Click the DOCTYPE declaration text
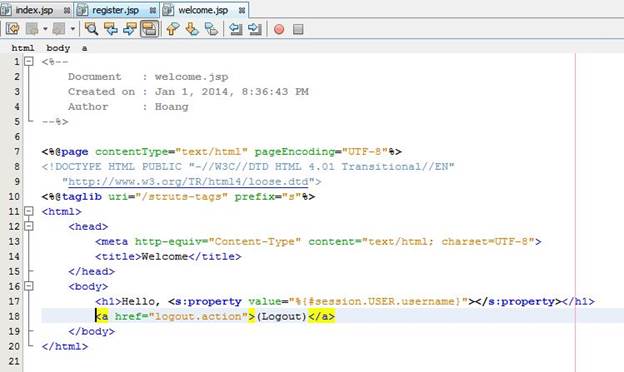Viewport: 624px width, 372px height. point(248,167)
